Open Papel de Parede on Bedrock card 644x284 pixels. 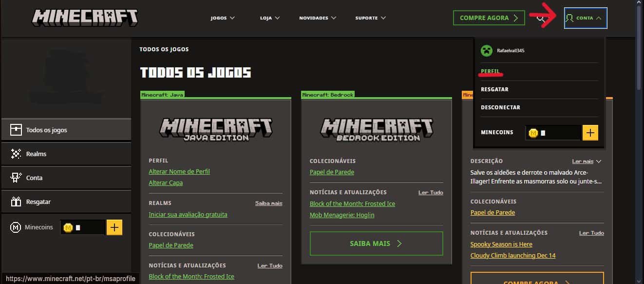pyautogui.click(x=332, y=172)
